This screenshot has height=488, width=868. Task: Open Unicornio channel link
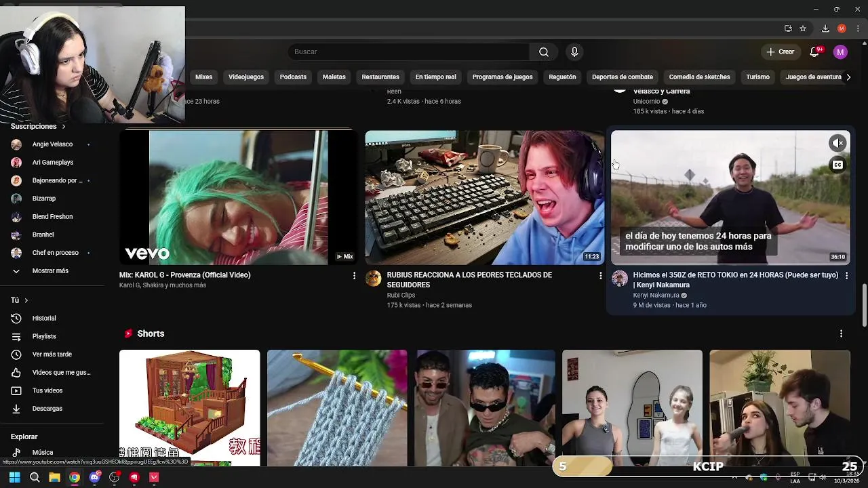pos(646,102)
